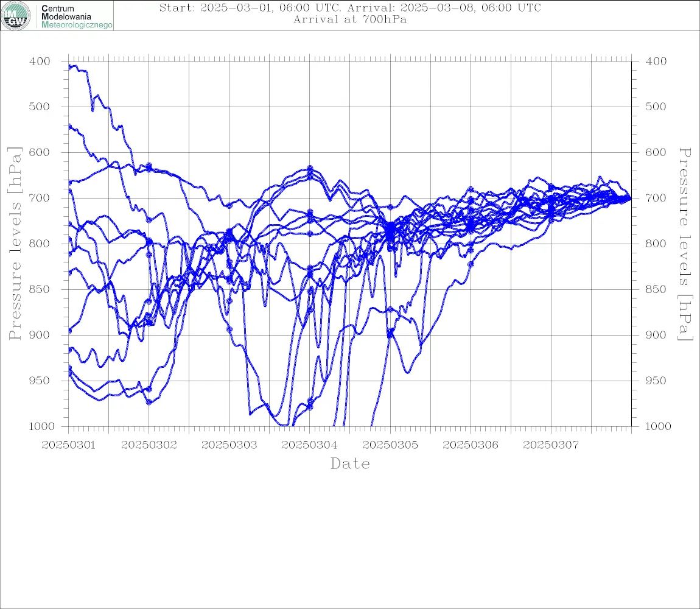Click left axis value 800
The width and height of the screenshot is (700, 609).
40,244
